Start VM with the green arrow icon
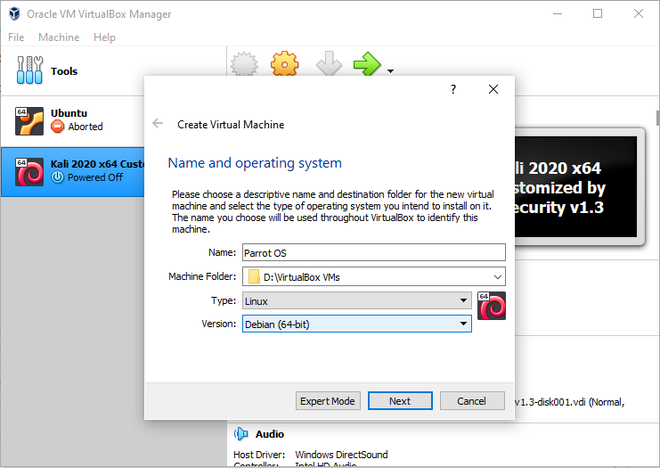Viewport: 660px width, 468px height. pos(367,64)
